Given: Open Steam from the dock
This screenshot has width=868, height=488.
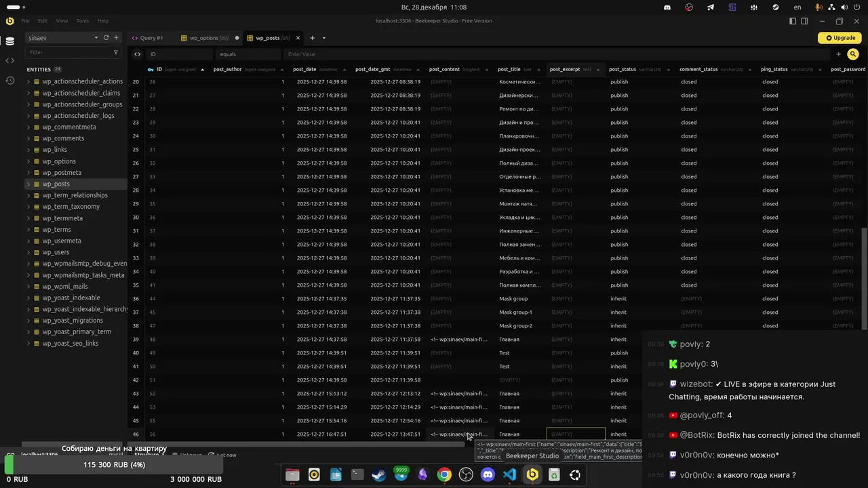Looking at the screenshot, I should coord(379,475).
